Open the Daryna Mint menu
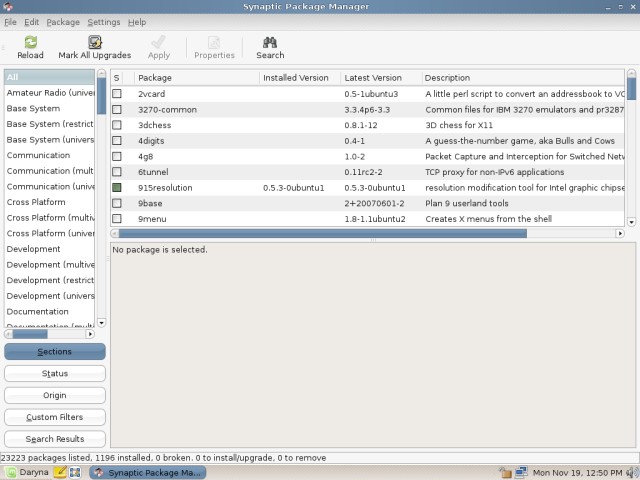Screen dimensions: 640x480 (27, 472)
